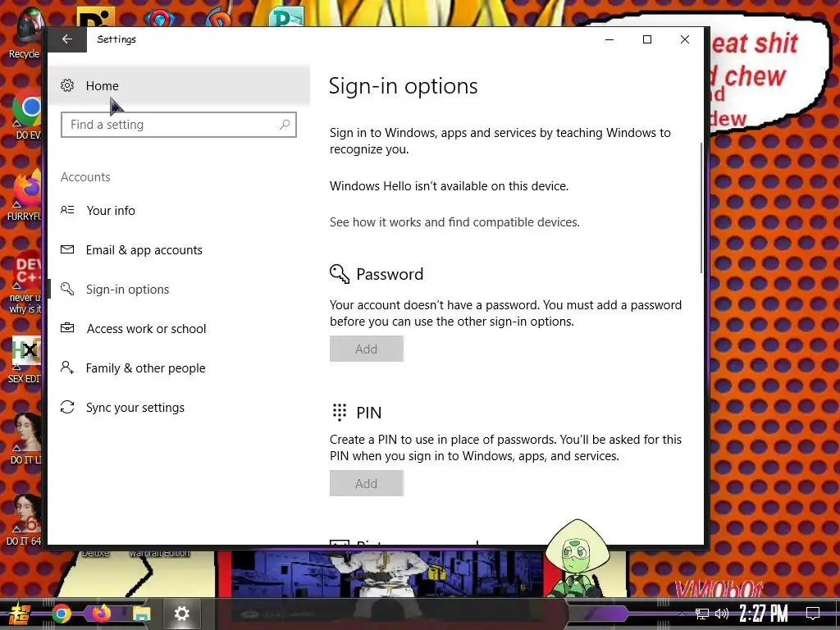The width and height of the screenshot is (840, 630).
Task: Click Windows Hello isn't available text
Action: 449,186
